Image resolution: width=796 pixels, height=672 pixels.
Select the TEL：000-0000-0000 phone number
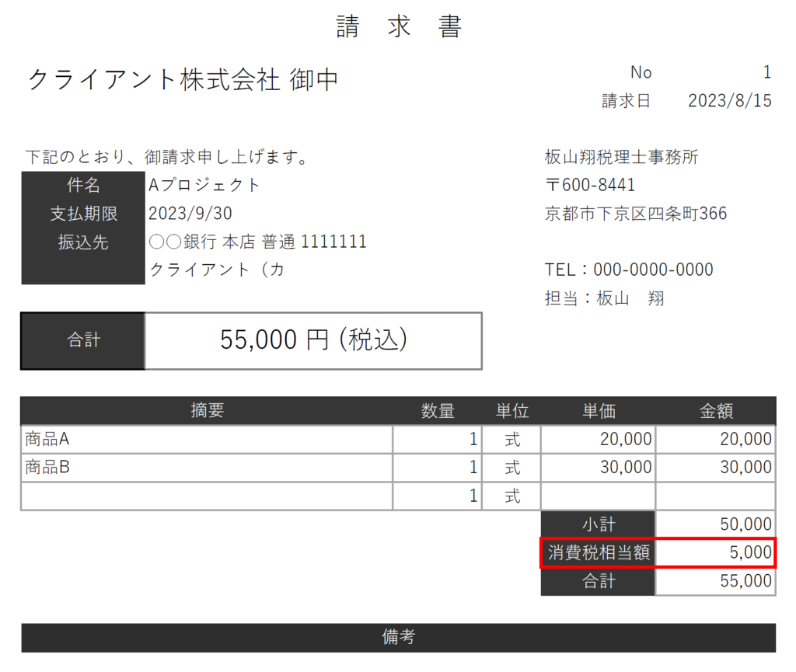630,269
